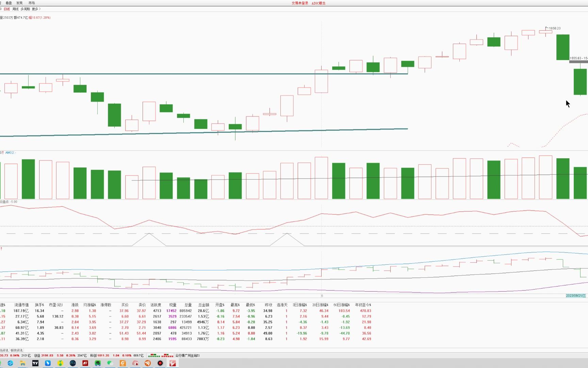Expand the 更多 periods dropdown
The height and width of the screenshot is (368, 588).
(x=36, y=9)
